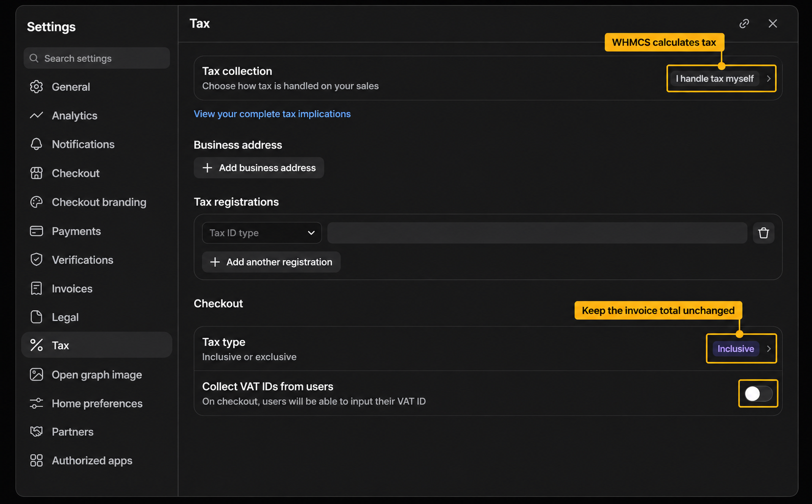
Task: Delete the tax registration row
Action: [x=764, y=233]
